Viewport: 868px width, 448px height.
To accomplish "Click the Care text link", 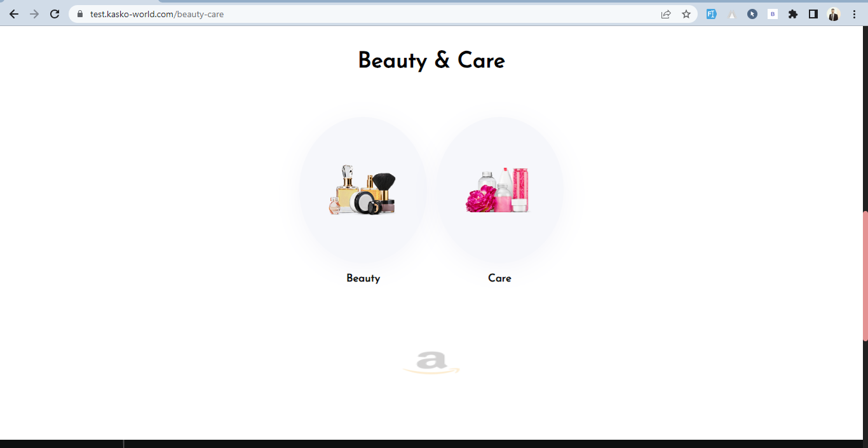I will pyautogui.click(x=499, y=278).
